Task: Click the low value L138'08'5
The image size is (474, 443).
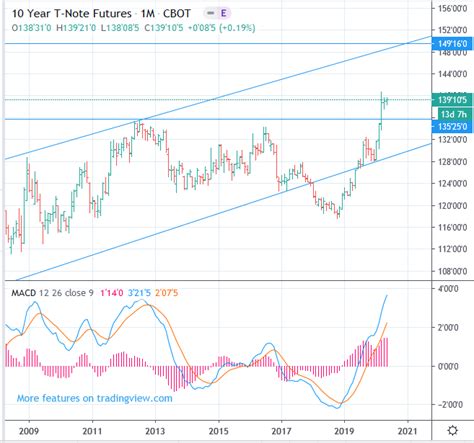Action: click(x=120, y=28)
